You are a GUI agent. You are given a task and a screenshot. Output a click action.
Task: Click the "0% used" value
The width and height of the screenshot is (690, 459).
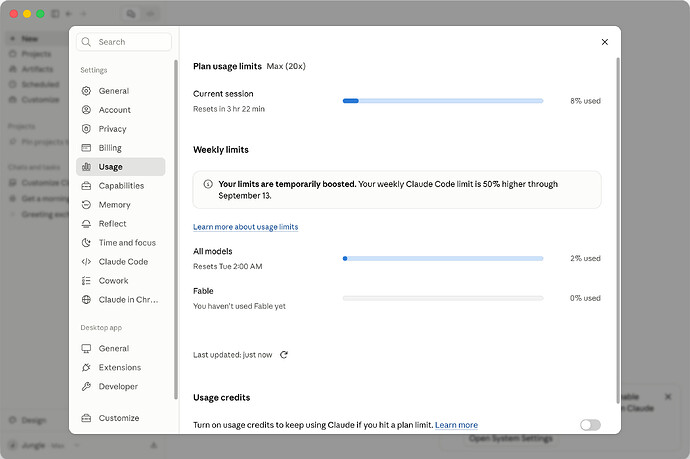[585, 298]
